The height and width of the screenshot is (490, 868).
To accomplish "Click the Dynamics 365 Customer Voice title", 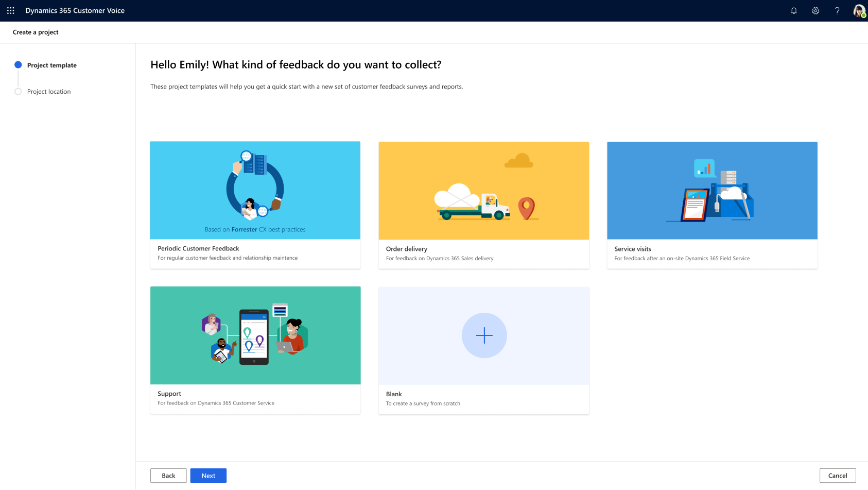I will coord(75,10).
